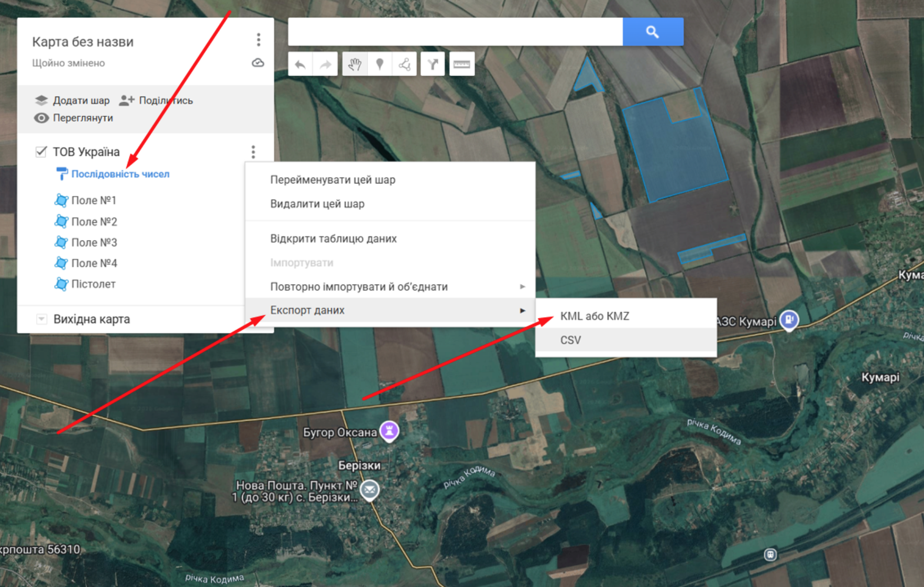
Task: Click the map search input field
Action: coord(455,32)
